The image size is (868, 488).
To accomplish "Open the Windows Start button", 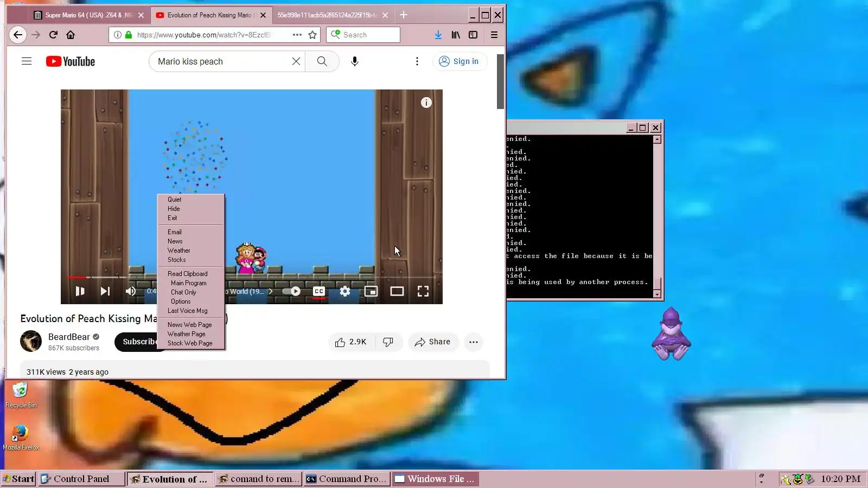I will tap(19, 479).
